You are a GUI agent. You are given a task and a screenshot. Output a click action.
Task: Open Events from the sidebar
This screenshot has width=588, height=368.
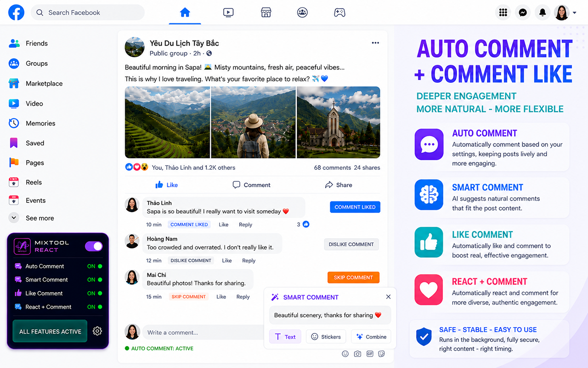[27, 201]
